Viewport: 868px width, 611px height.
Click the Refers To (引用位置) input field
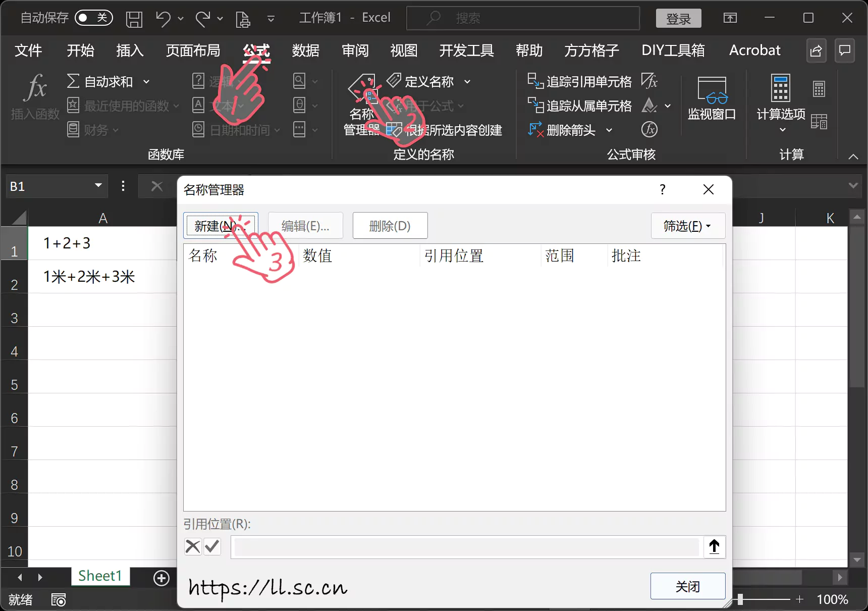pyautogui.click(x=466, y=547)
